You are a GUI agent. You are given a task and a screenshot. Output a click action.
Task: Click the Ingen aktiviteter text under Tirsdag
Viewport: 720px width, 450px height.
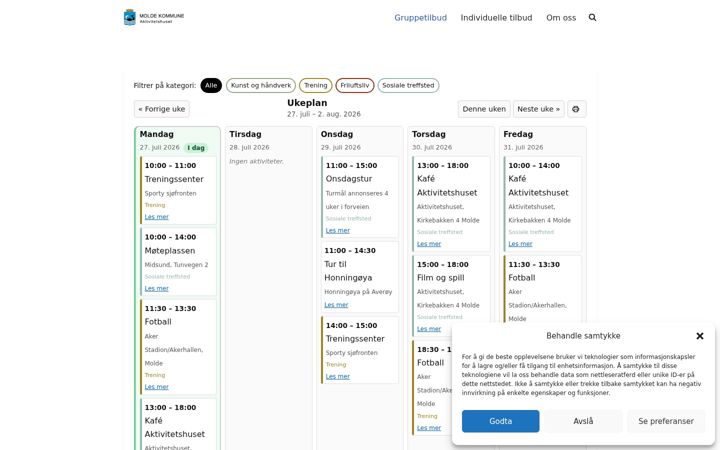click(256, 161)
